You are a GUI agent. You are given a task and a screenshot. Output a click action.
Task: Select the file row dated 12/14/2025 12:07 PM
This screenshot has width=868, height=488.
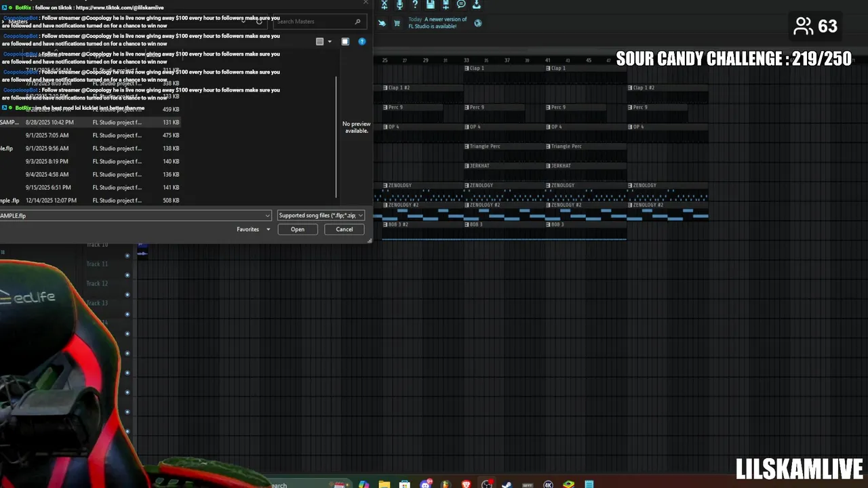pyautogui.click(x=90, y=201)
